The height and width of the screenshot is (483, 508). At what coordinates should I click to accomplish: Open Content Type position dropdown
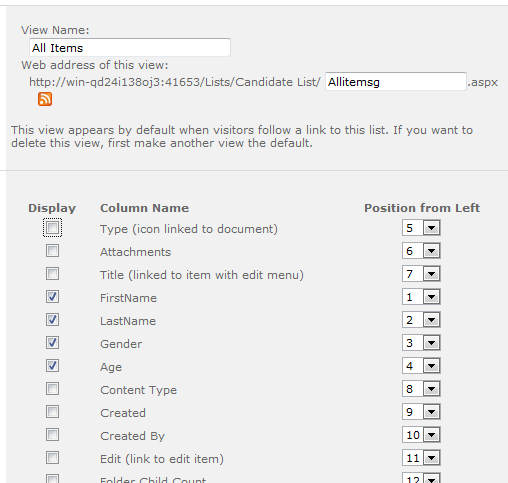421,389
